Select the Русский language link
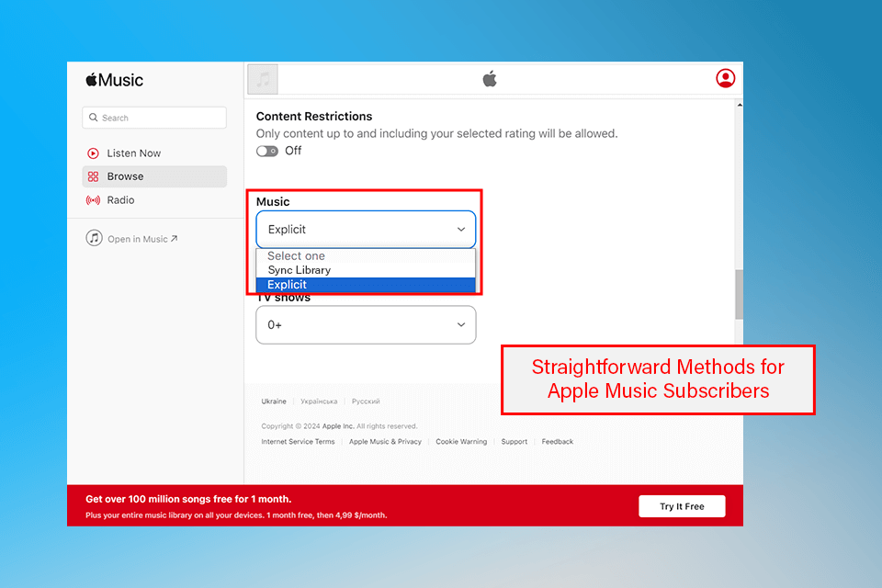This screenshot has width=882, height=588. pos(366,401)
